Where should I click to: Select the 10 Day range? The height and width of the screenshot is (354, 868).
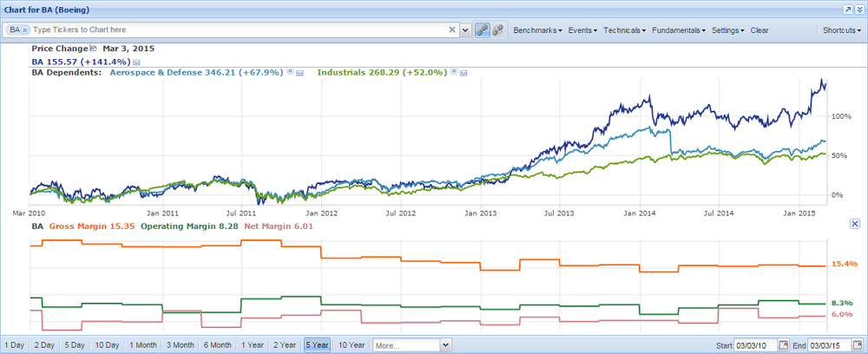tap(107, 345)
